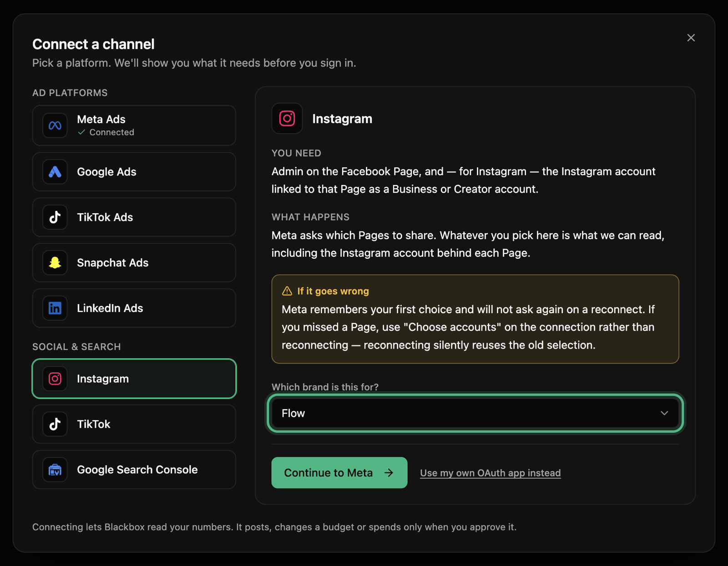Click the arrow on Continue to Meta
728x566 pixels.
389,473
